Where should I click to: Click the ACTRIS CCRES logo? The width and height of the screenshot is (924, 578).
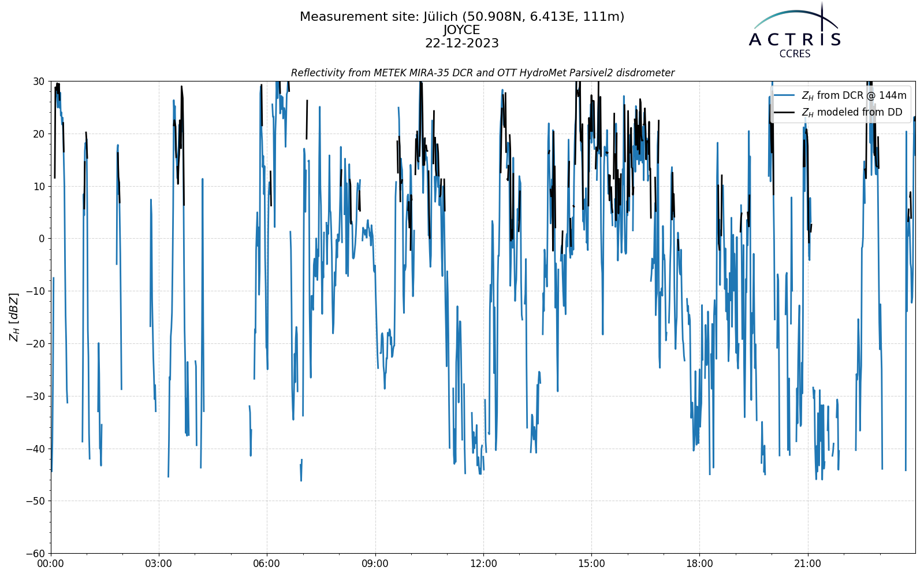pyautogui.click(x=795, y=31)
